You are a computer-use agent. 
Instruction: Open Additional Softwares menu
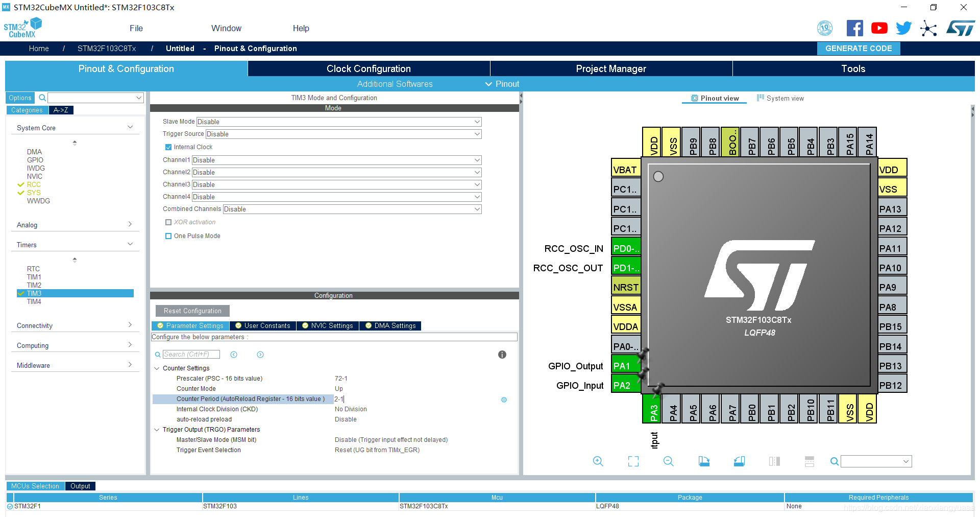(x=395, y=84)
